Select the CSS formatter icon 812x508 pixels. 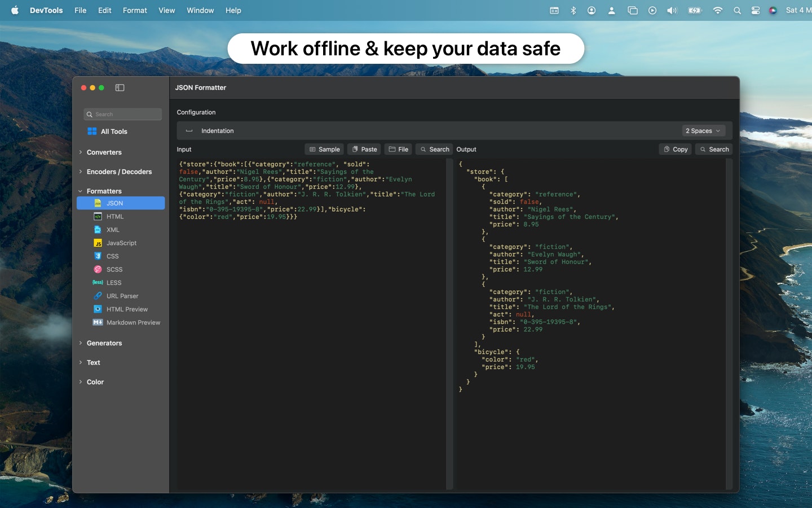[x=98, y=256]
